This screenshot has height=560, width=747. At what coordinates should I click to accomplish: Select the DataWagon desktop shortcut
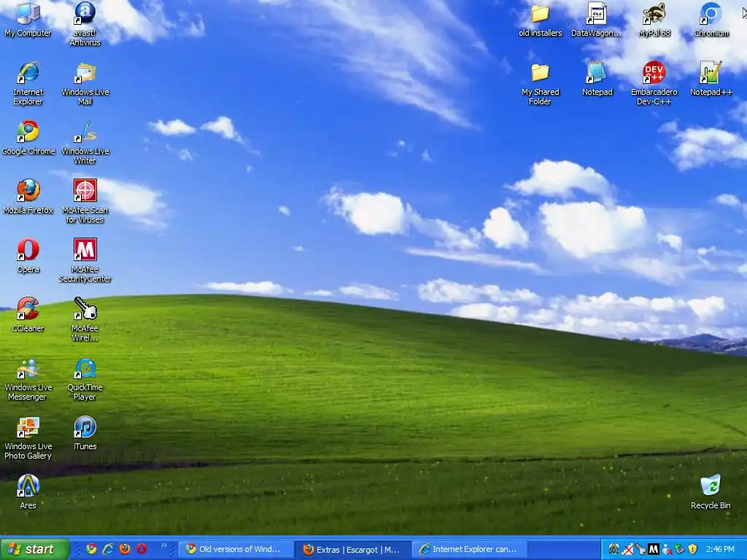pos(597,20)
